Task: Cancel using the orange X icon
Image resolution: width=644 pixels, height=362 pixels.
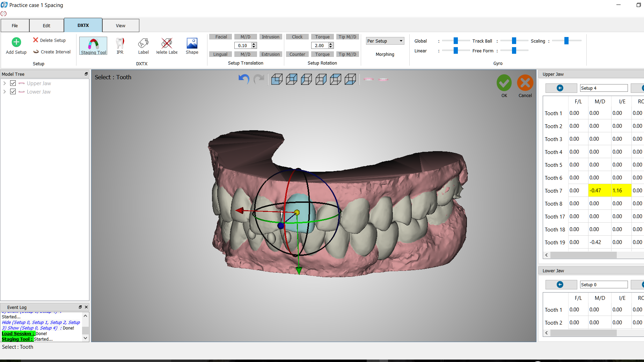Action: coord(525,83)
